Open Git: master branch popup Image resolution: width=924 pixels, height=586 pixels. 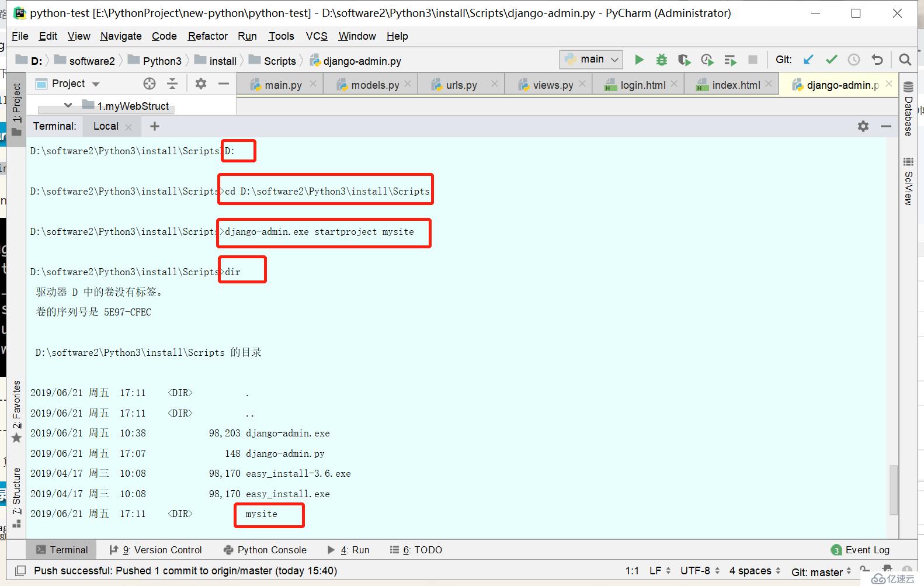[x=821, y=572]
